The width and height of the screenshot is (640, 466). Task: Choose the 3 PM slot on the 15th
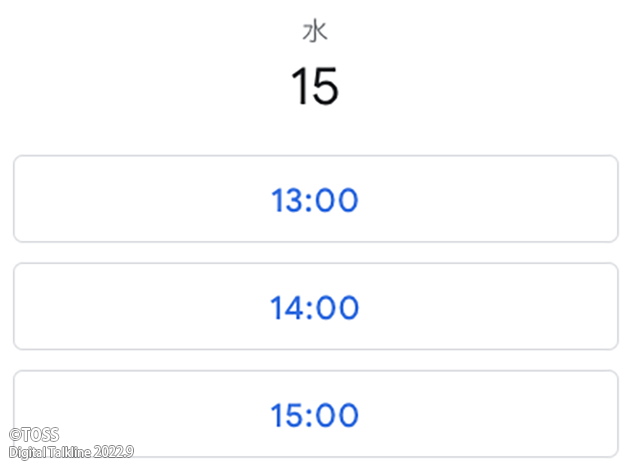[x=315, y=414]
